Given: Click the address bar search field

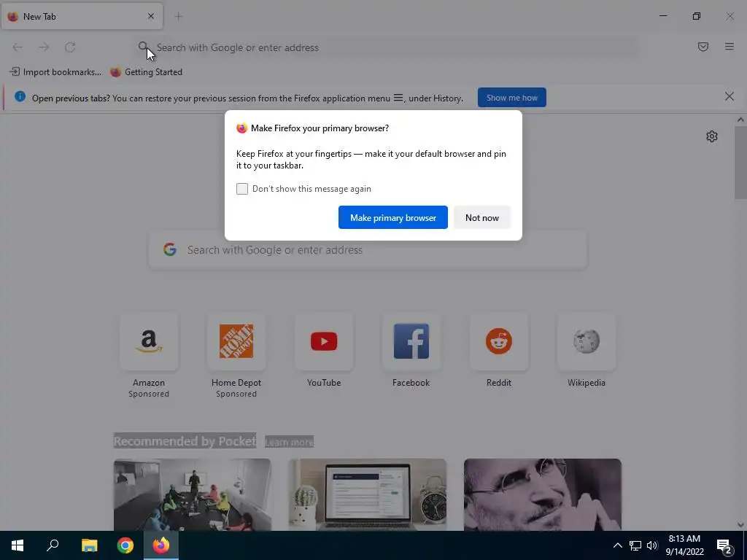Looking at the screenshot, I should click(x=386, y=47).
